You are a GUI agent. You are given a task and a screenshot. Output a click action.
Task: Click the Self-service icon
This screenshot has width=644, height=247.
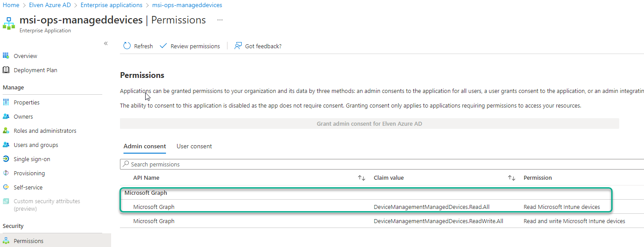(6, 187)
